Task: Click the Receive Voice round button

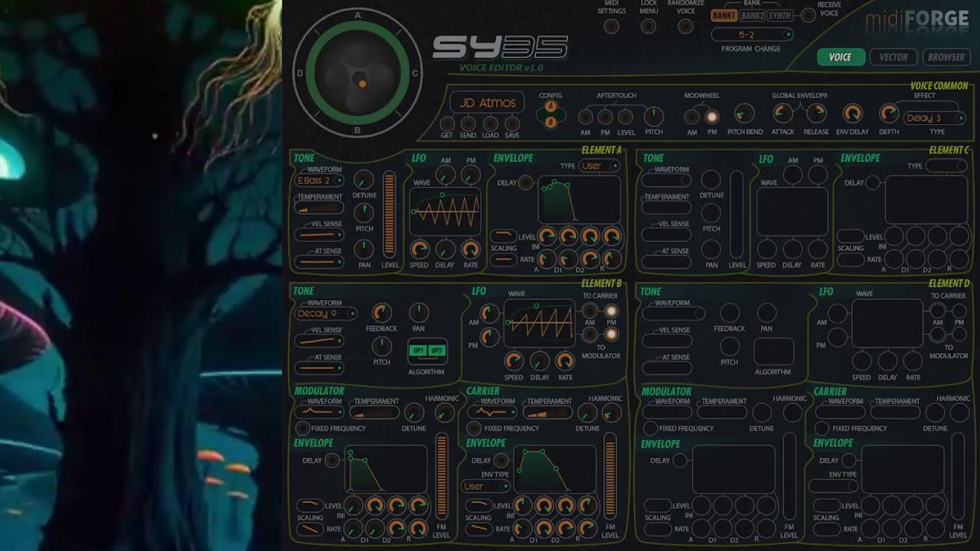Action: (808, 15)
